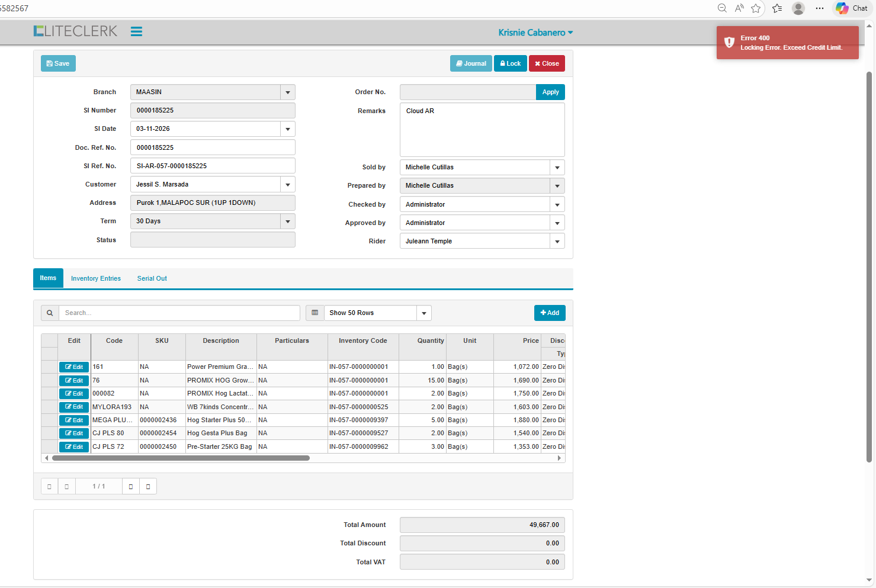This screenshot has height=588, width=876.
Task: Click the items table horizontal scrollbar
Action: point(181,458)
